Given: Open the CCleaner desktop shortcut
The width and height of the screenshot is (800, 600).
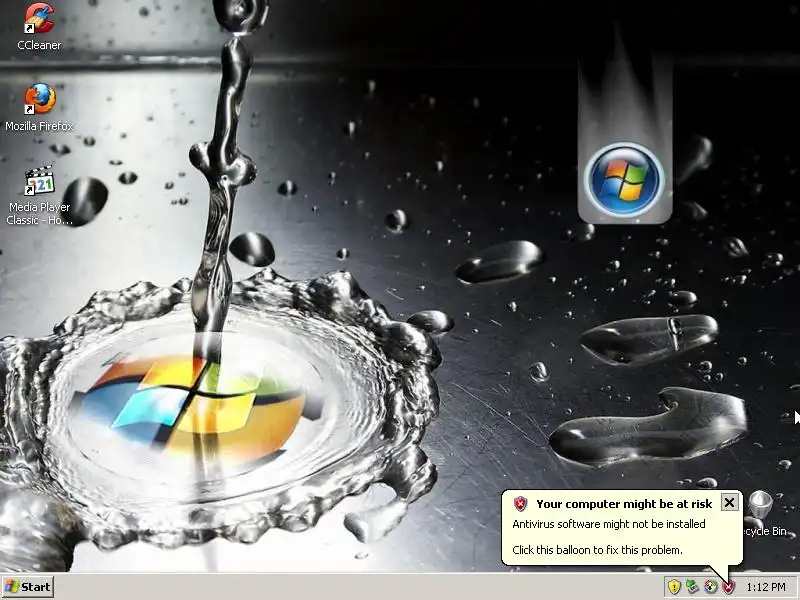Looking at the screenshot, I should coord(39,18).
